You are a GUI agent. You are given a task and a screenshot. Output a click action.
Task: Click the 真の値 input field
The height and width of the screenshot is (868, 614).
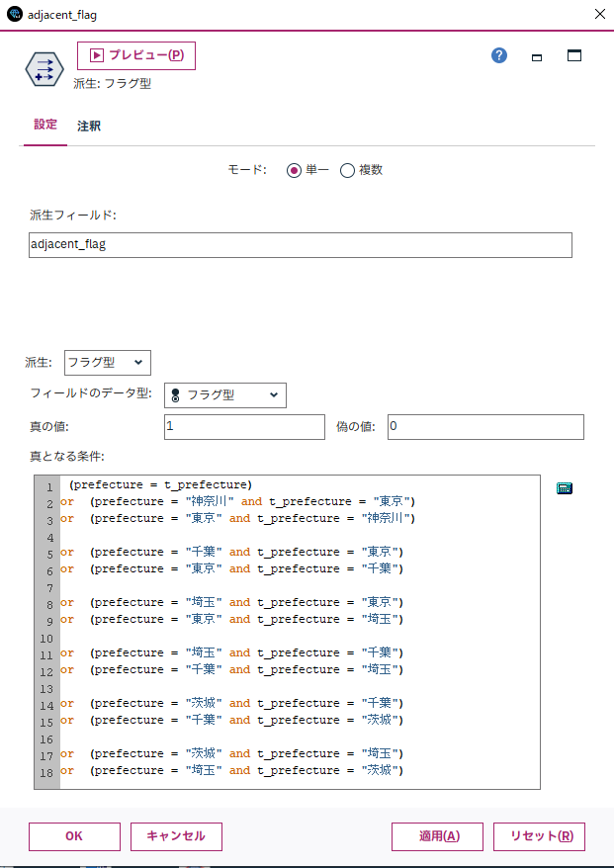[x=245, y=427]
